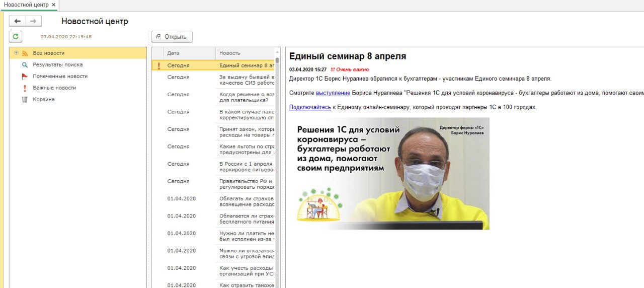This screenshot has width=644, height=288.
Task: Select news starting with Как отразить таможе
Action: pyautogui.click(x=213, y=284)
